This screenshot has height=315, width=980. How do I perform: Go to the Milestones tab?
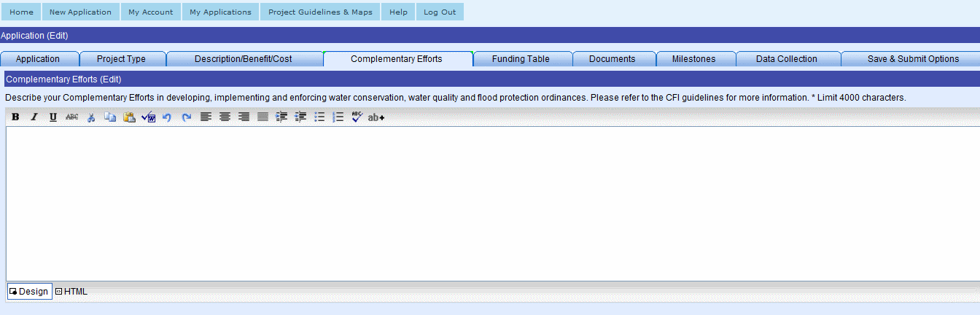693,59
